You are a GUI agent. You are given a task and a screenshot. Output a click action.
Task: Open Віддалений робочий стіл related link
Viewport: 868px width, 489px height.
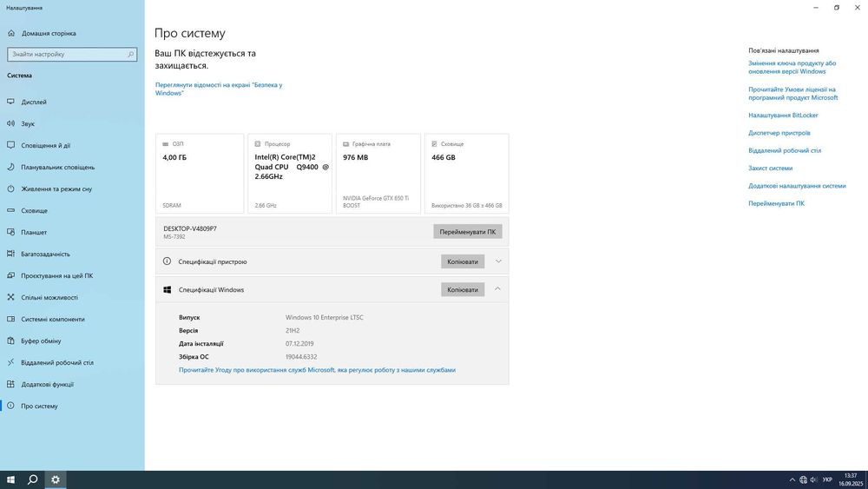(x=785, y=150)
